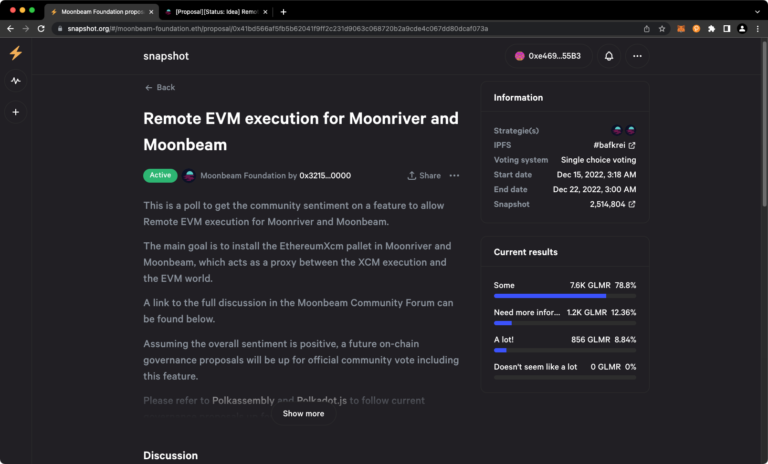Image resolution: width=768 pixels, height=464 pixels.
Task: Open the Extensions puzzle piece icon
Action: pos(711,29)
